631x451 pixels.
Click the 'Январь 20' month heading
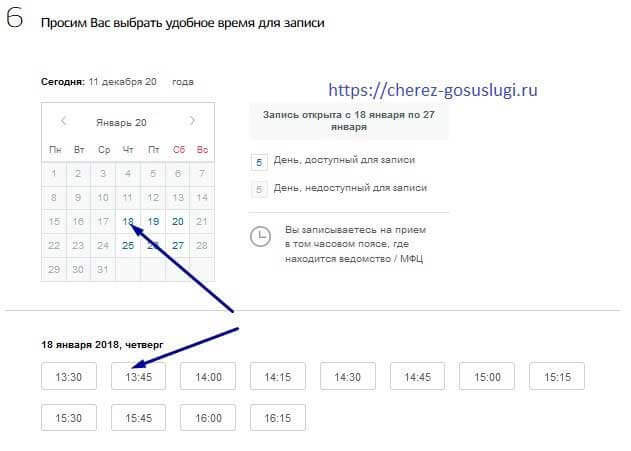pyautogui.click(x=121, y=123)
